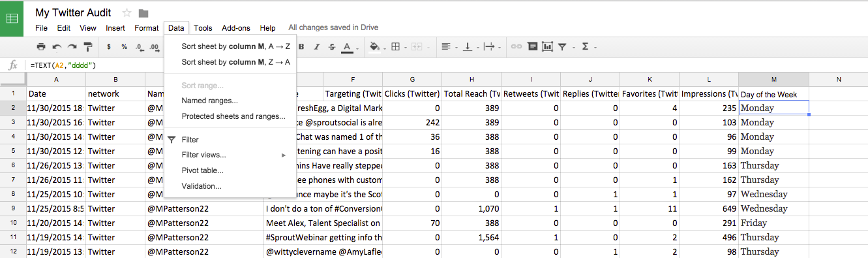Toggle strikethrough formatting

[x=332, y=47]
